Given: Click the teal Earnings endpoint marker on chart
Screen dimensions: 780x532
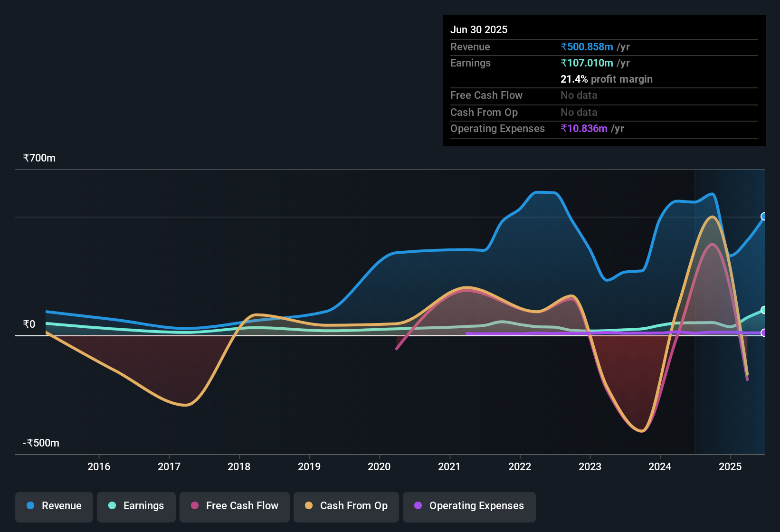Looking at the screenshot, I should click(x=764, y=310).
